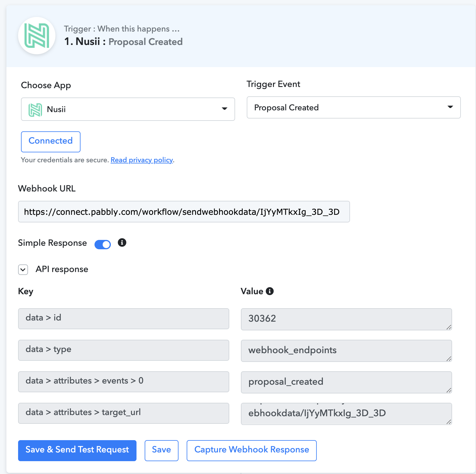Click the resize handle of the proposal_created box
Image resolution: width=476 pixels, height=474 pixels.
pos(449,390)
